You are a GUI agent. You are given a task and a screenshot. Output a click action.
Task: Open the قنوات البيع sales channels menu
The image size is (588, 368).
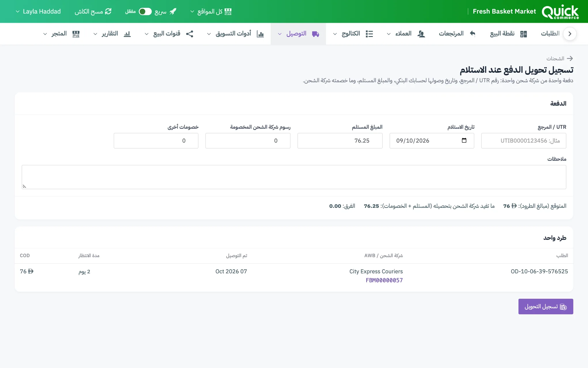(x=169, y=34)
